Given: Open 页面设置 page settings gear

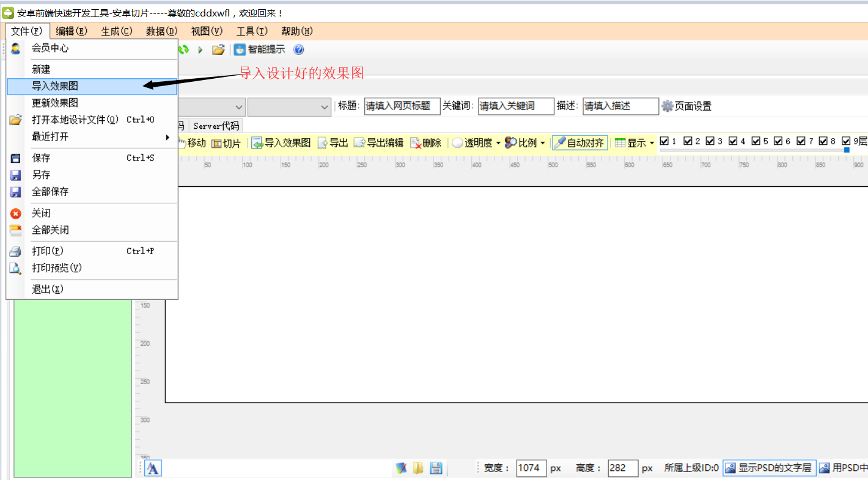Looking at the screenshot, I should 686,106.
